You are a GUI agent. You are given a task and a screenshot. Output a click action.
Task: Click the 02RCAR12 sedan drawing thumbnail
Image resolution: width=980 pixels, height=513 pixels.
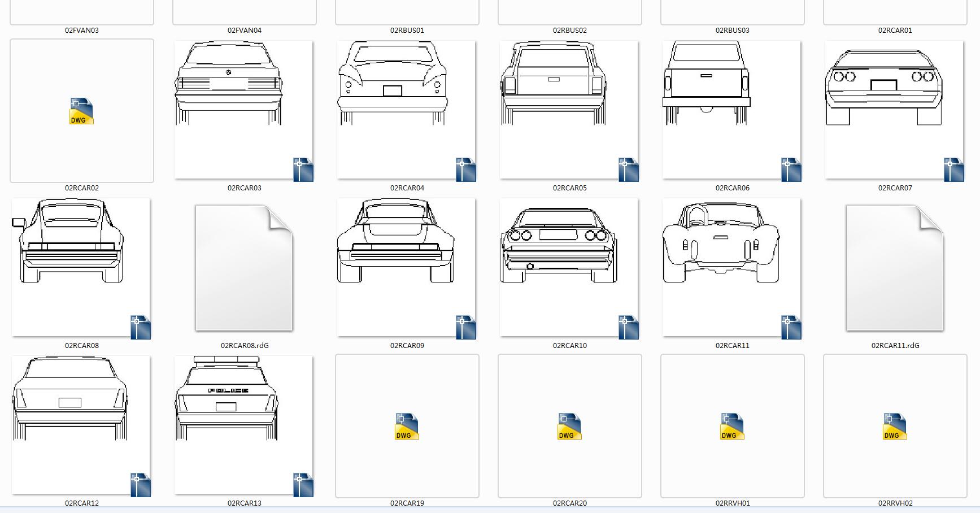[81, 425]
